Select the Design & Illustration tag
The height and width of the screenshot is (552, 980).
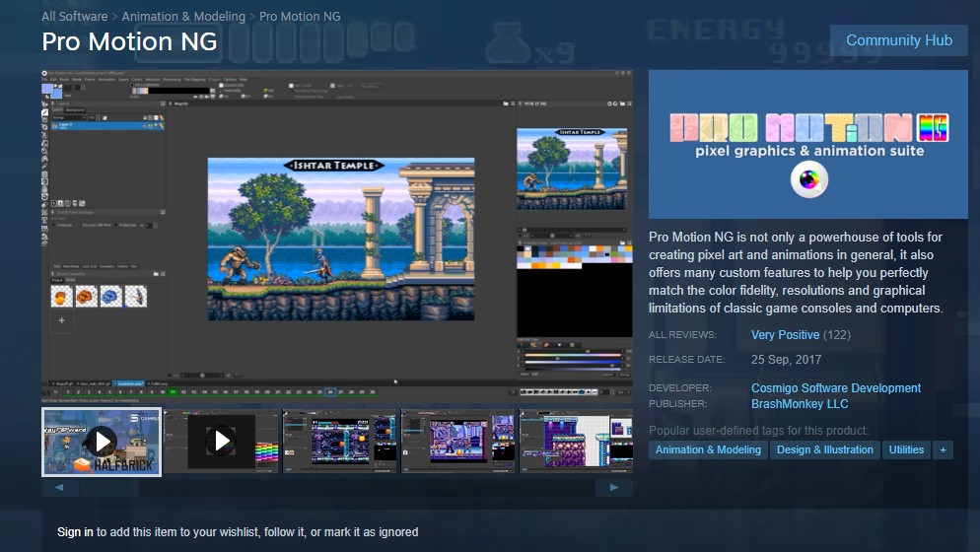tap(824, 449)
